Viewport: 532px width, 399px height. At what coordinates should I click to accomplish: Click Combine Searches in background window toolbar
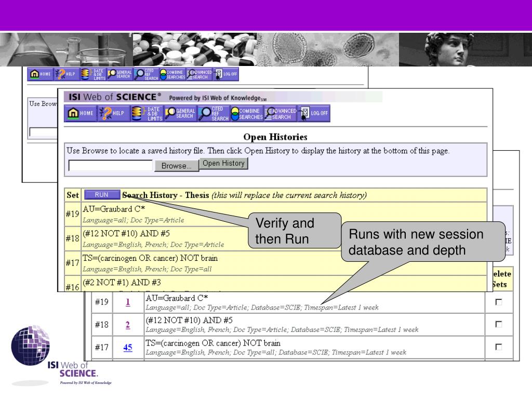coord(172,74)
